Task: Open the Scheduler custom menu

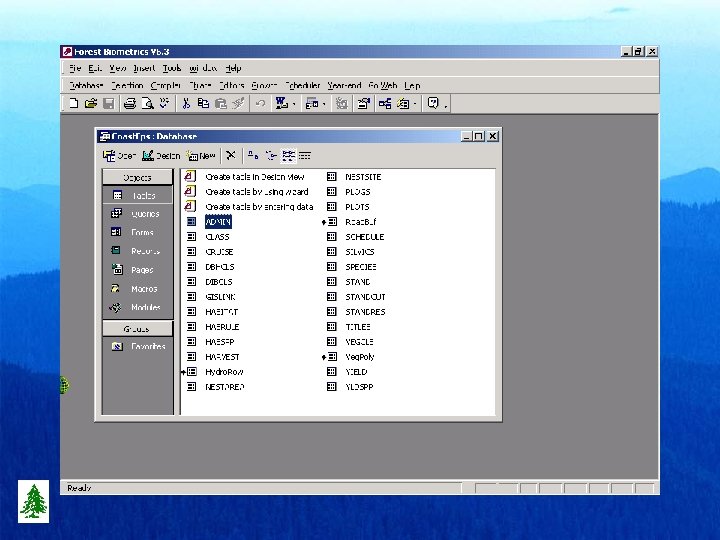Action: (303, 85)
